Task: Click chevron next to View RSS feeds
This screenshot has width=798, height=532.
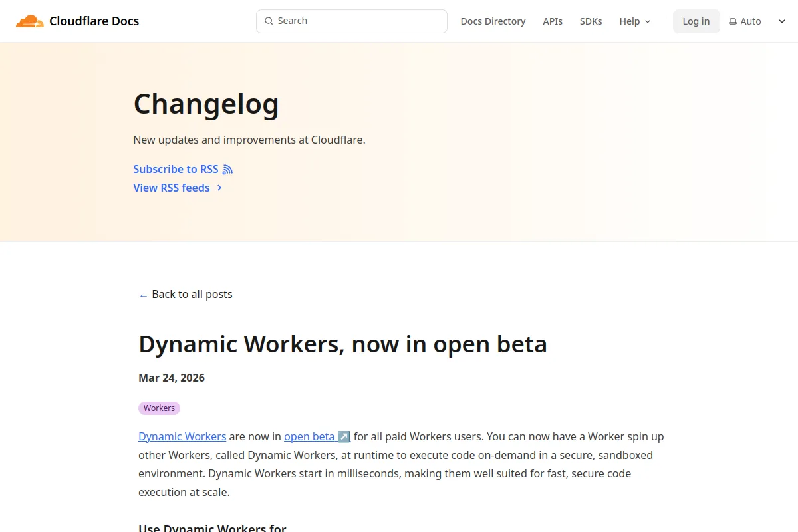Action: click(x=219, y=188)
